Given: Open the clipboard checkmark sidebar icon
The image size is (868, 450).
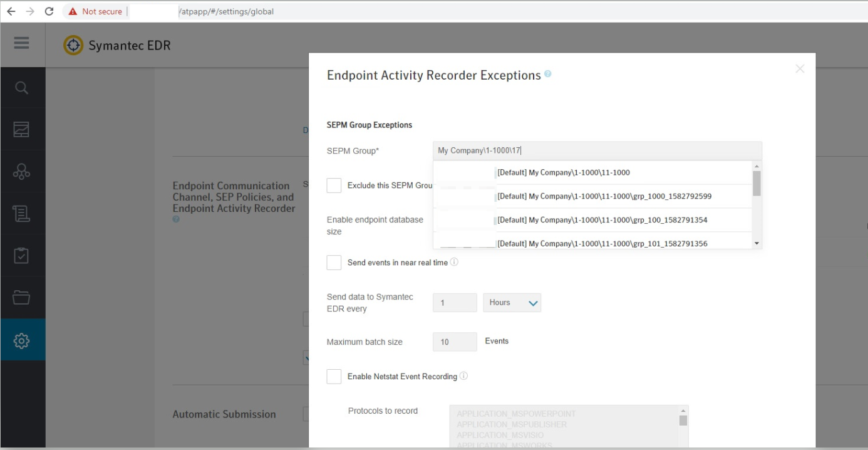Looking at the screenshot, I should [22, 256].
